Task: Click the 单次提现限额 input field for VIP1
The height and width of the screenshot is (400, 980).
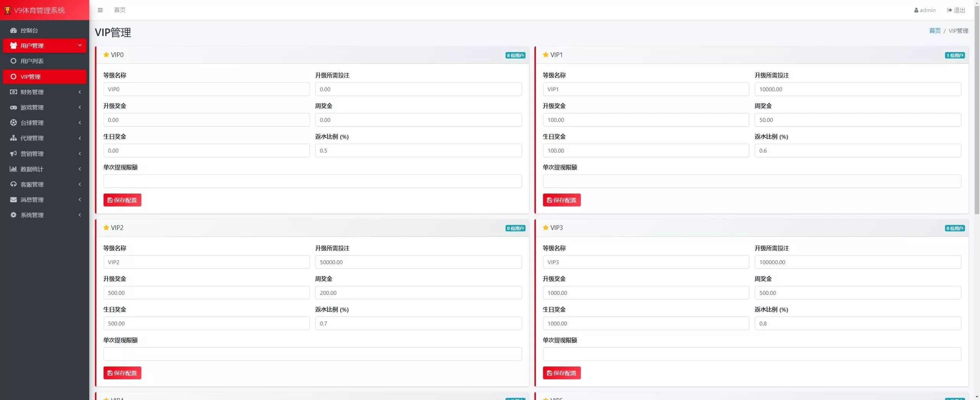Action: [751, 181]
